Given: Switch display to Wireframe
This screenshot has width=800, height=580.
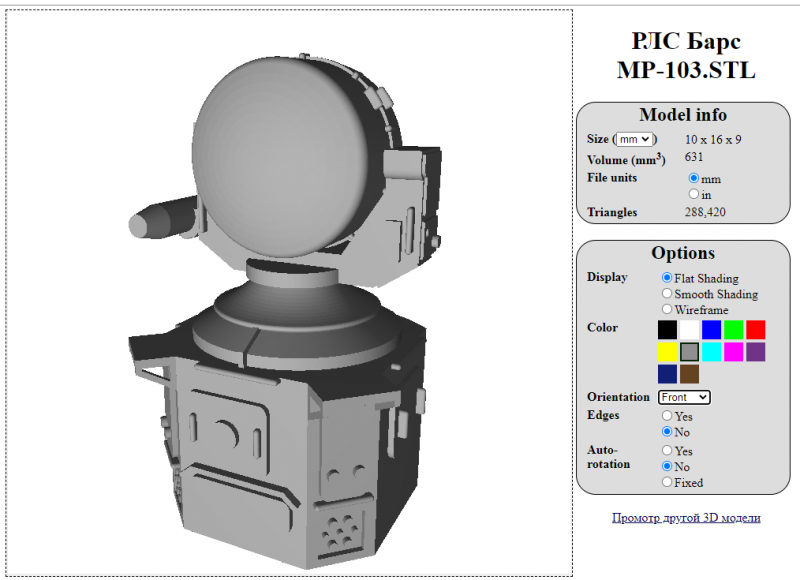Looking at the screenshot, I should click(x=667, y=310).
